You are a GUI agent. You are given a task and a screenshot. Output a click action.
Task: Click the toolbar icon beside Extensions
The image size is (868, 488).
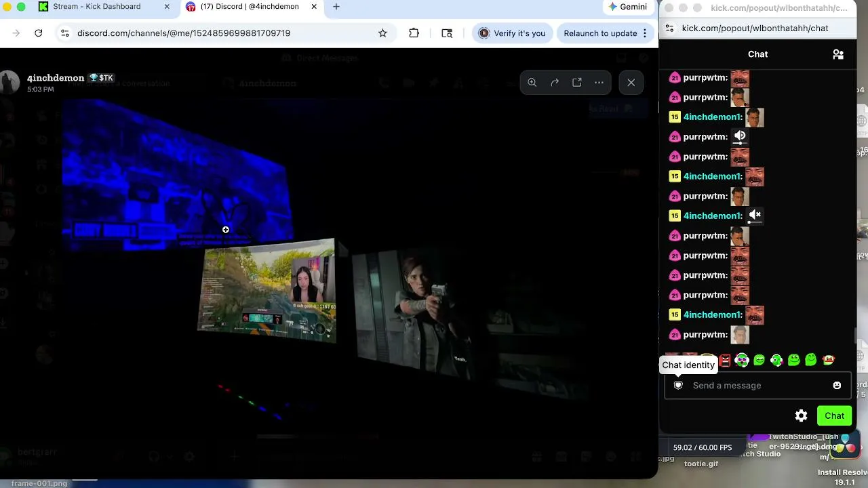point(447,33)
